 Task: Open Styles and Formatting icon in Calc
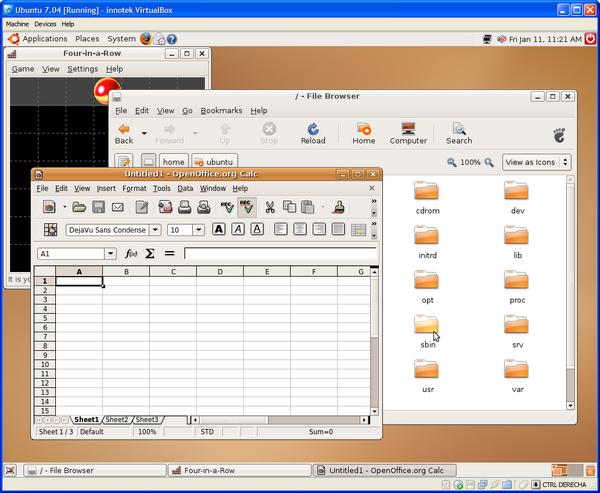click(51, 230)
